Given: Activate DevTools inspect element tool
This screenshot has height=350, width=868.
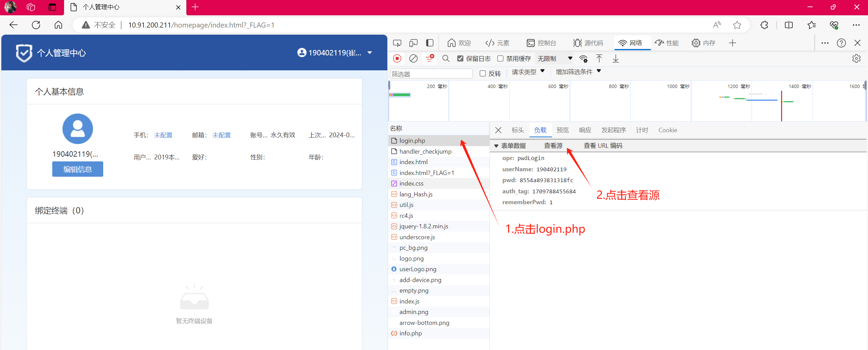Looking at the screenshot, I should (x=397, y=43).
